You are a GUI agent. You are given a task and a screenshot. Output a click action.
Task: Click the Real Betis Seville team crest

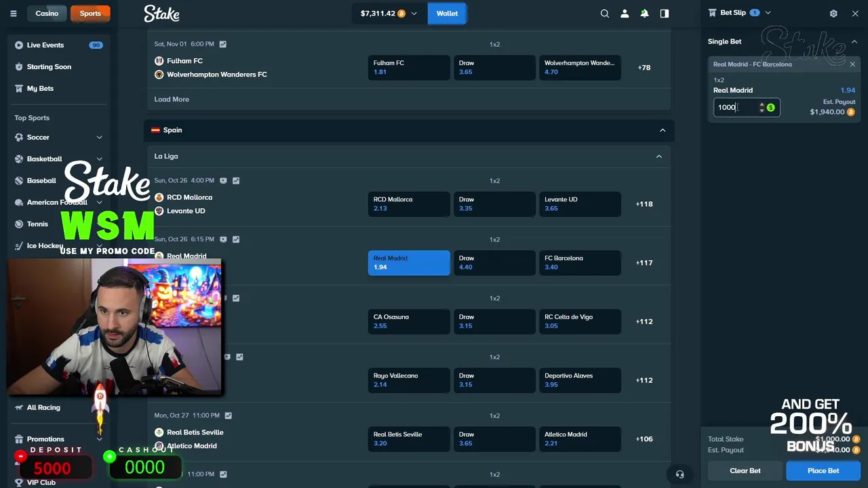click(159, 432)
